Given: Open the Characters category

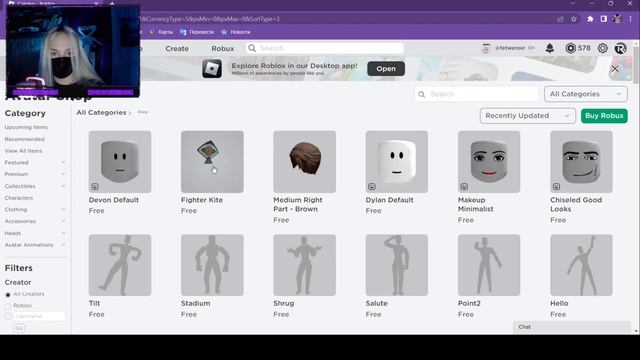Looking at the screenshot, I should [19, 198].
